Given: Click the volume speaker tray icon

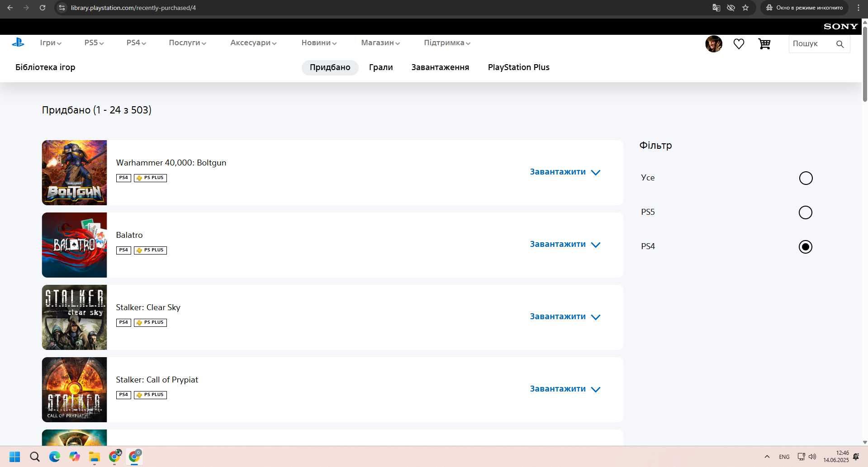Looking at the screenshot, I should click(812, 457).
